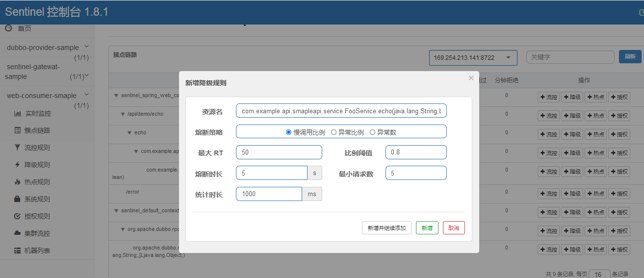Click 流控 in the /error row
644x278 pixels.
[549, 194]
